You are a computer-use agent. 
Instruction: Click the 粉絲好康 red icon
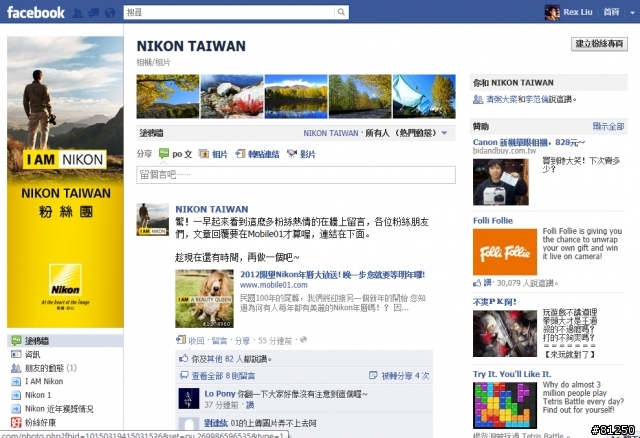tap(16, 422)
